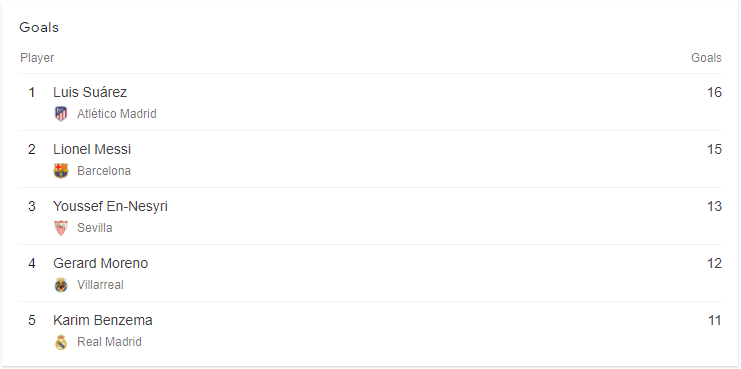Open Lionel Messi player name
This screenshot has width=741, height=369.
(92, 149)
